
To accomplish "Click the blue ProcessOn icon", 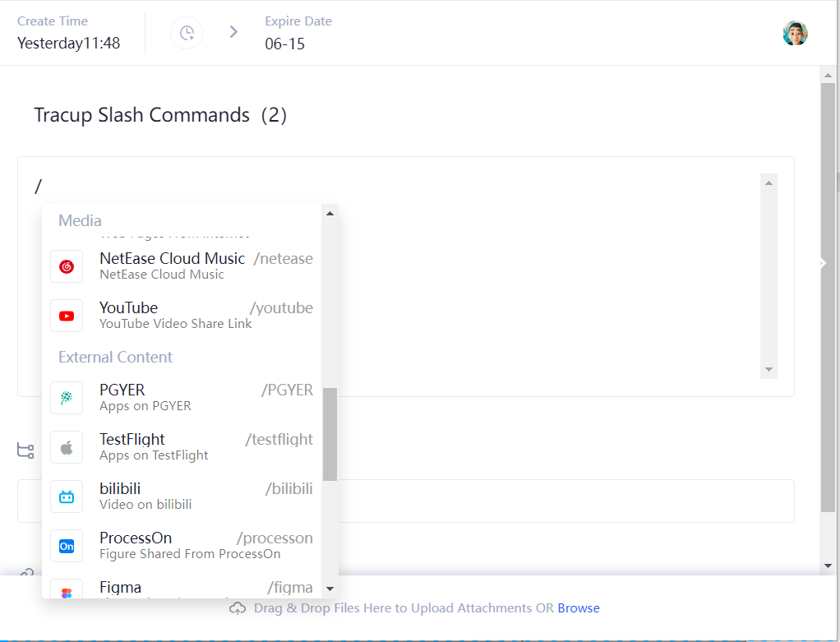I will [x=67, y=545].
